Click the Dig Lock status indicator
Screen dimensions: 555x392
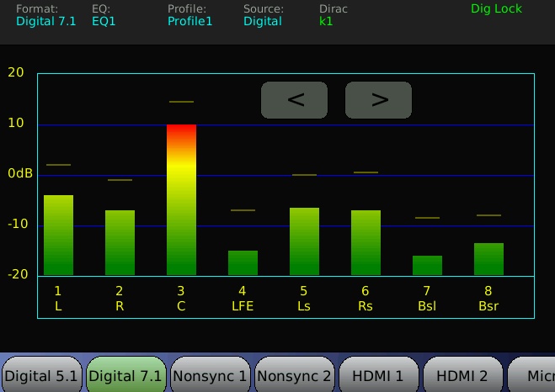(x=496, y=9)
